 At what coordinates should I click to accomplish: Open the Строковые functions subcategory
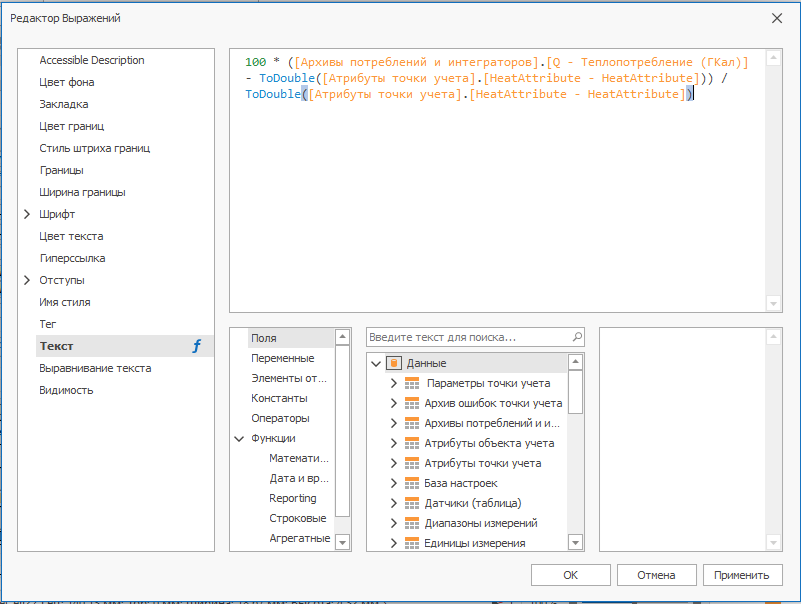pos(298,518)
